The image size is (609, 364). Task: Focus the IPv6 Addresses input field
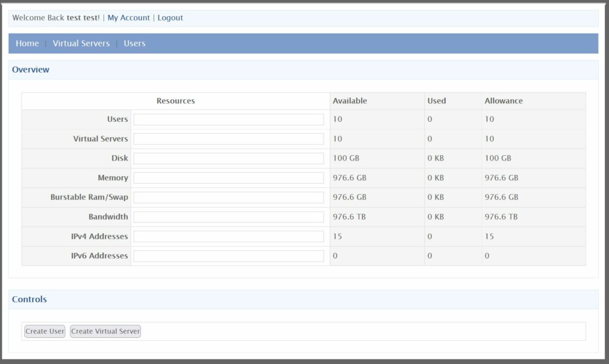click(229, 256)
